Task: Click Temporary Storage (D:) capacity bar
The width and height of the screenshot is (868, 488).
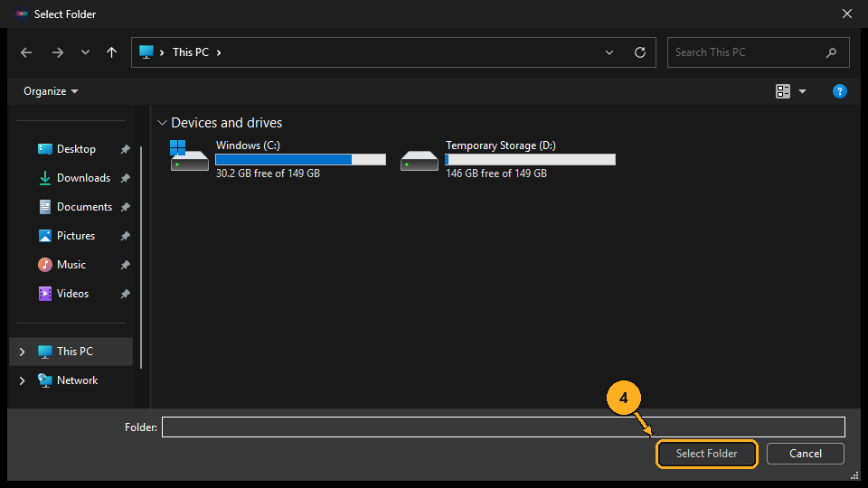Action: [531, 159]
